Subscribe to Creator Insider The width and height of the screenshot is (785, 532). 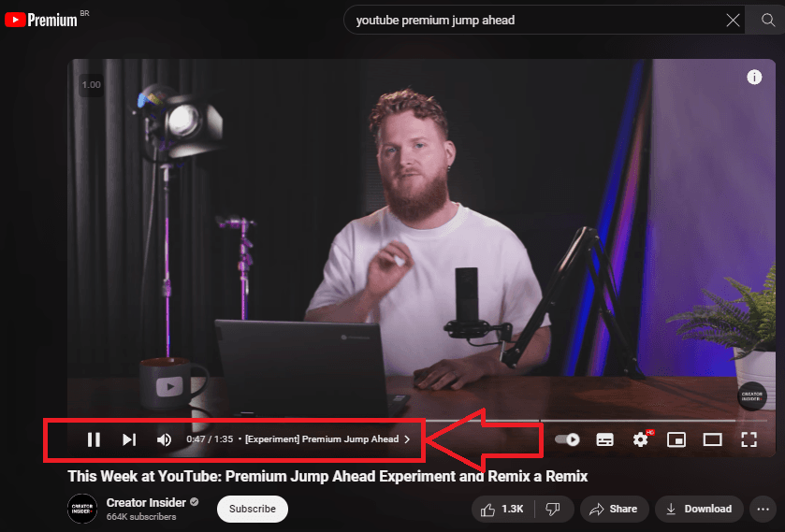click(253, 509)
